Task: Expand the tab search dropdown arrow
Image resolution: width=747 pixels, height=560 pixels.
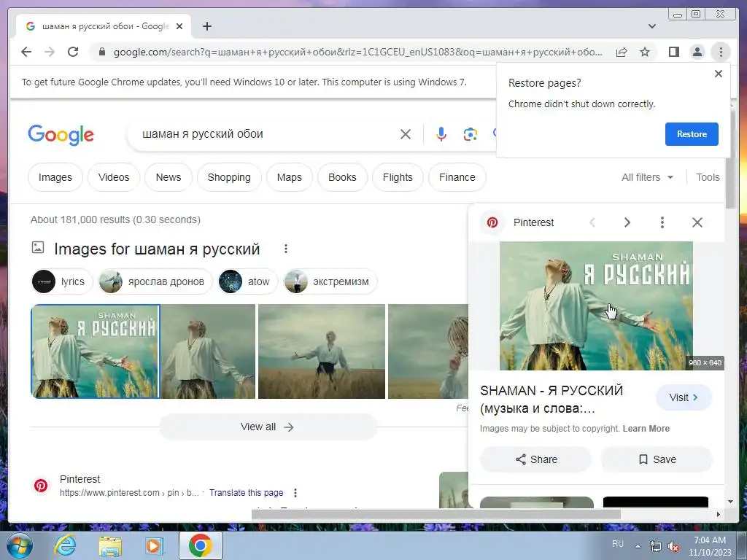Action: coord(651,26)
